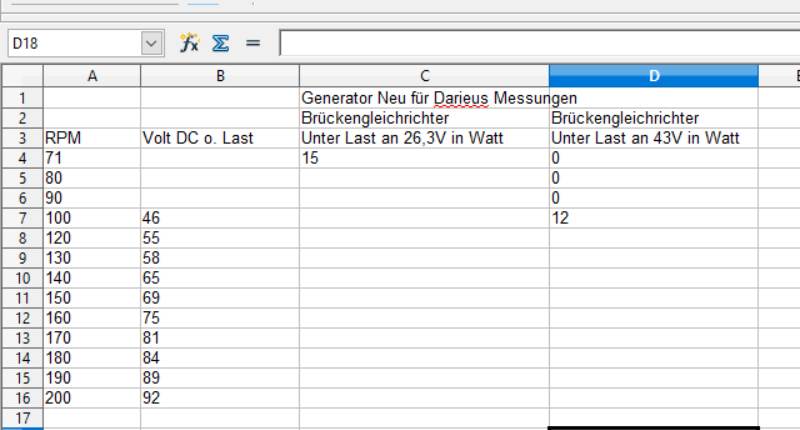
Task: Click the Select All corner box
Action: click(22, 75)
